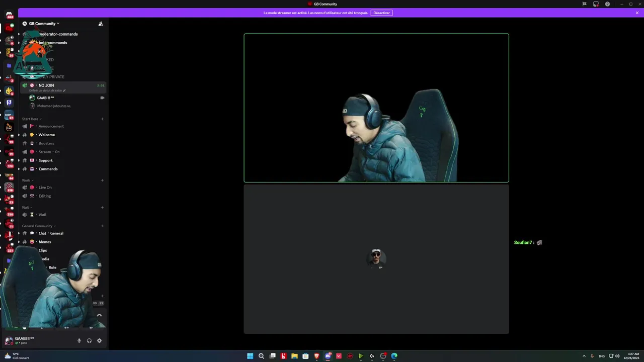Click the Désactiver streamer mode button
Image resolution: width=644 pixels, height=362 pixels.
pos(381,13)
